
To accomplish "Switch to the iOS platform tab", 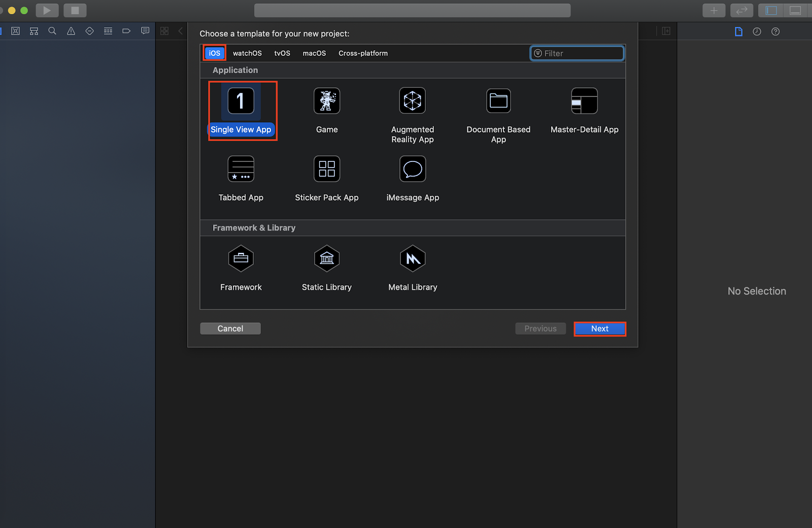I will coord(215,53).
